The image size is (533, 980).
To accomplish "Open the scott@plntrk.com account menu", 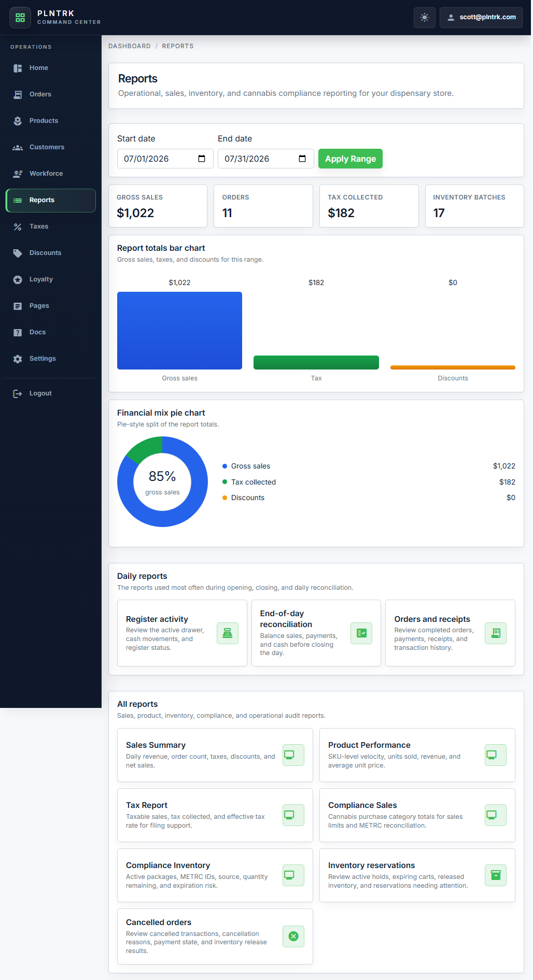I will pos(481,18).
